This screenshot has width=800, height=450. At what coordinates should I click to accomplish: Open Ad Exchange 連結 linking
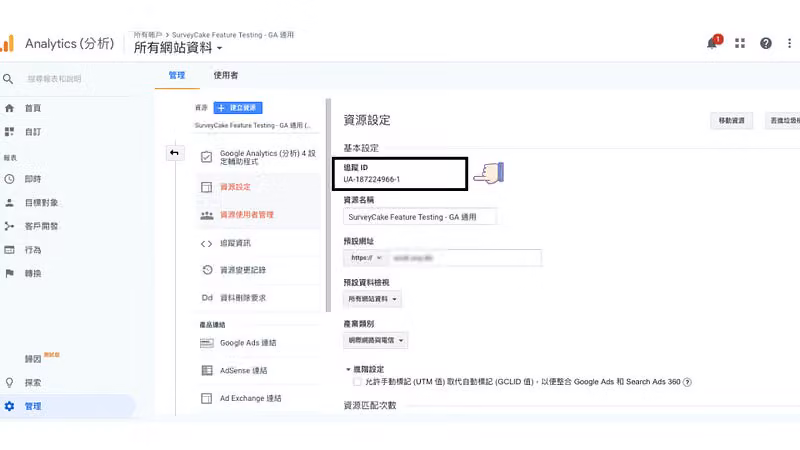click(x=251, y=398)
